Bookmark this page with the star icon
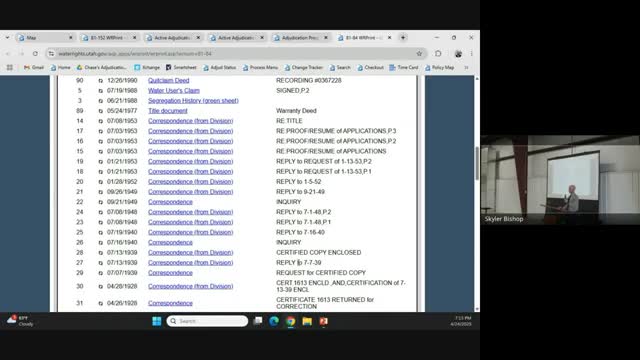The width and height of the screenshot is (640, 360). coord(419,53)
